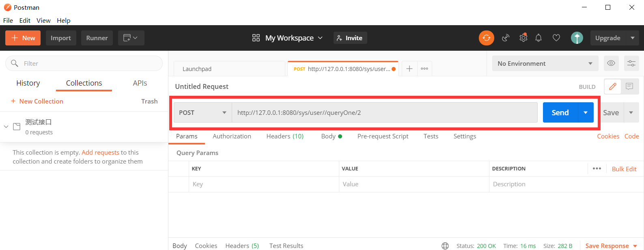Screen dimensions: 644x250
Task: Open the response Headers (5) tab
Action: (242, 246)
